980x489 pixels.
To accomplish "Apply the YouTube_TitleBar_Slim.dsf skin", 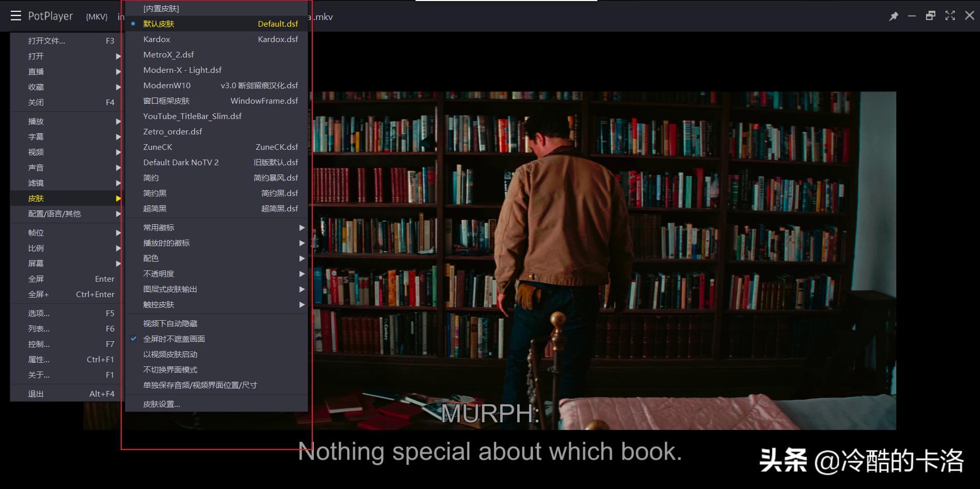I will [x=216, y=116].
